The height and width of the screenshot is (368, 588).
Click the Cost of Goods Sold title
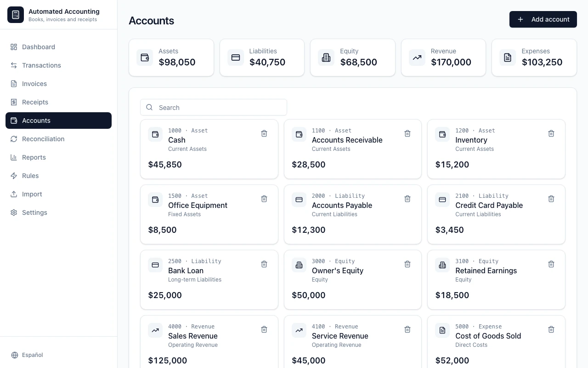488,336
